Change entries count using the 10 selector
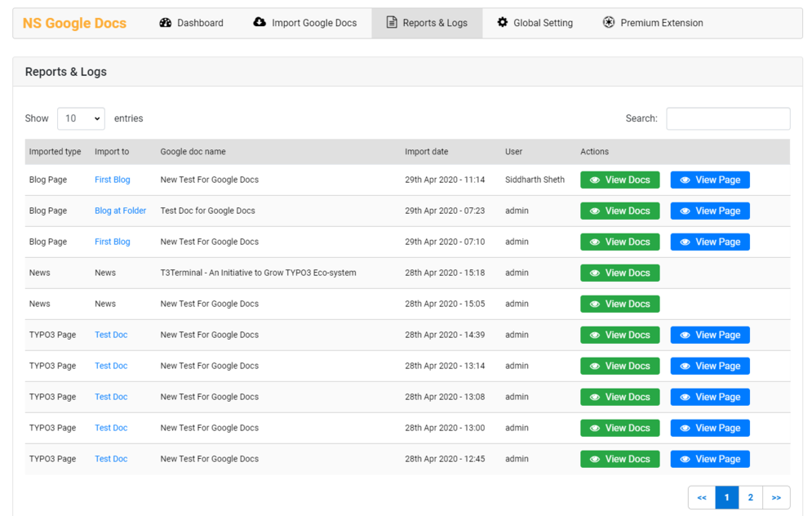The height and width of the screenshot is (516, 812). 81,118
